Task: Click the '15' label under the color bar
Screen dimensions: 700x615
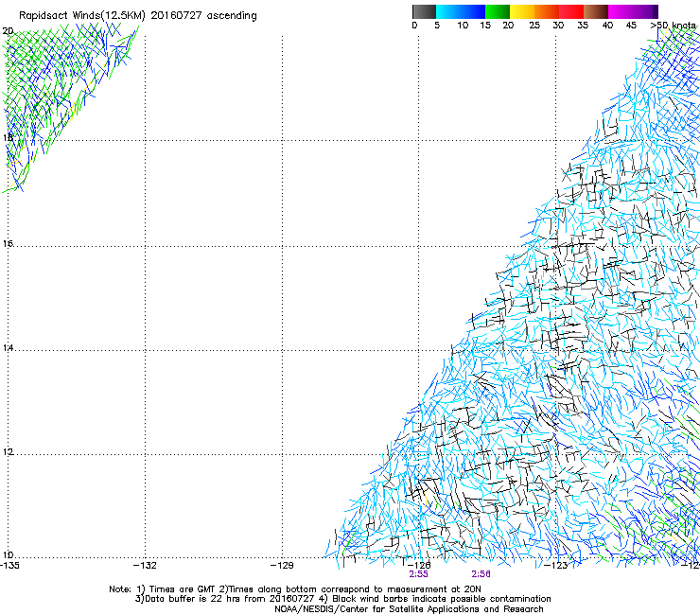Action: [x=485, y=26]
